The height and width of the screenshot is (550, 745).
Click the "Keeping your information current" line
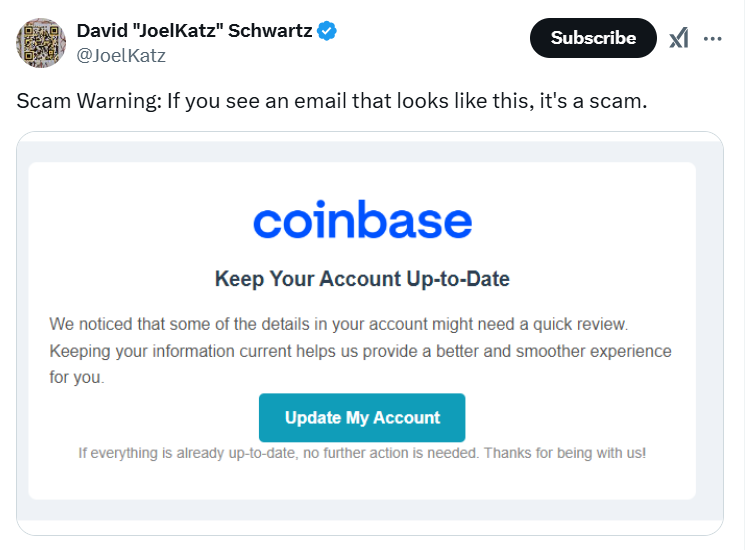[x=360, y=351]
